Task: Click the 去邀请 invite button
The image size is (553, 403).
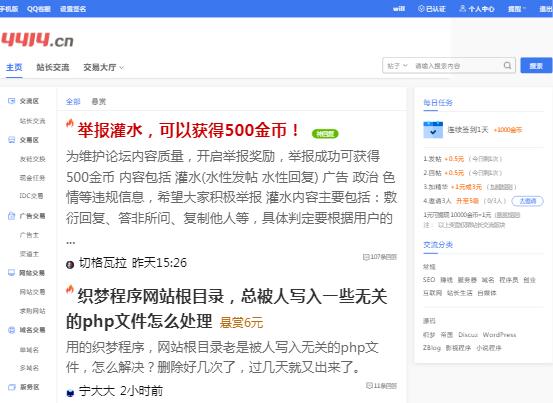Action: (x=528, y=201)
